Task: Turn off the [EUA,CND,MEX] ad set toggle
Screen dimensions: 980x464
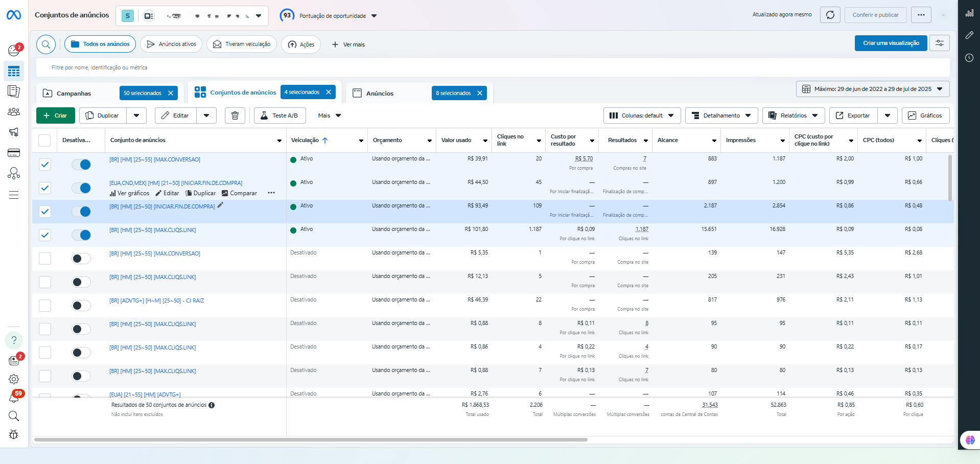Action: [x=81, y=188]
